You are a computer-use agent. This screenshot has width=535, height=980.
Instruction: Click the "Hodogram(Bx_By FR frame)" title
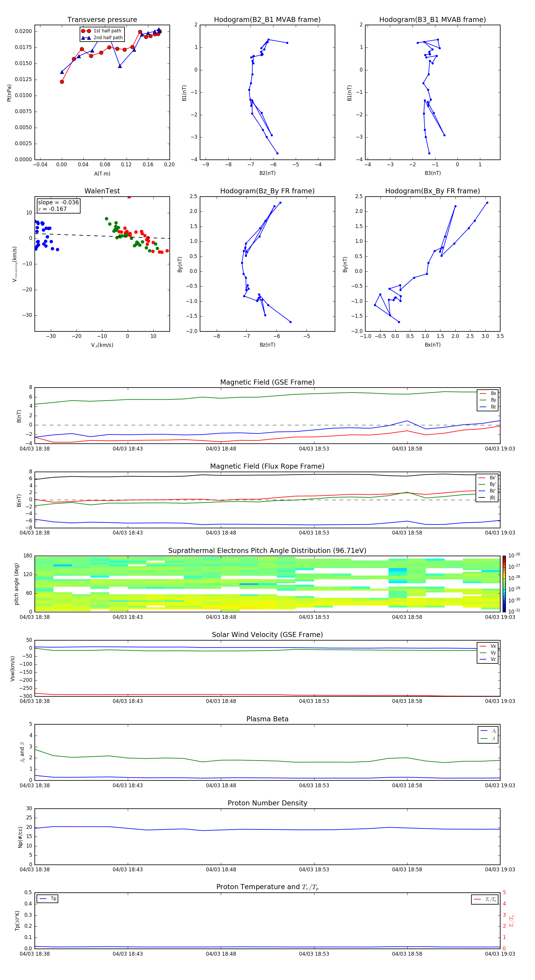pos(432,191)
